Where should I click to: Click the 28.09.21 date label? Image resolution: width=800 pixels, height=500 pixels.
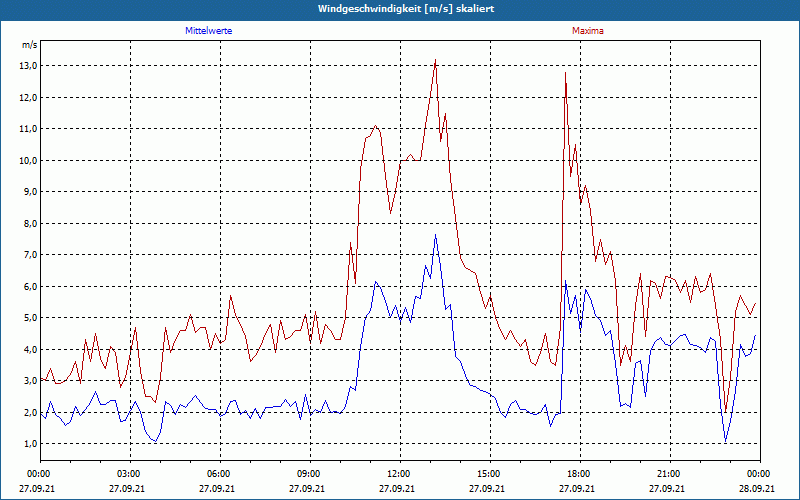coord(757,489)
